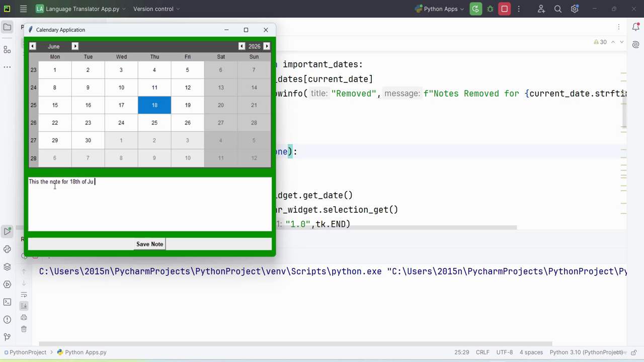Open the PyCharm main hamburger menu

point(23,9)
